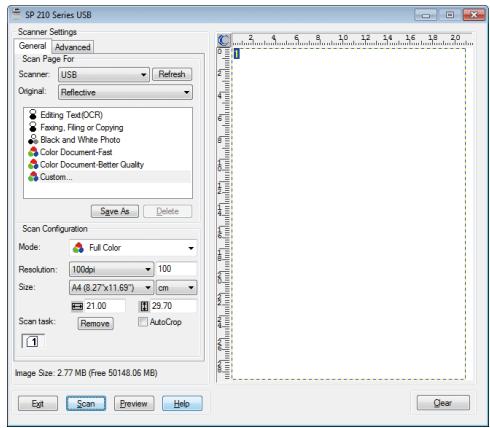Viewport: 490px width, 428px height.
Task: Start scanning with the Scan button
Action: [86, 404]
